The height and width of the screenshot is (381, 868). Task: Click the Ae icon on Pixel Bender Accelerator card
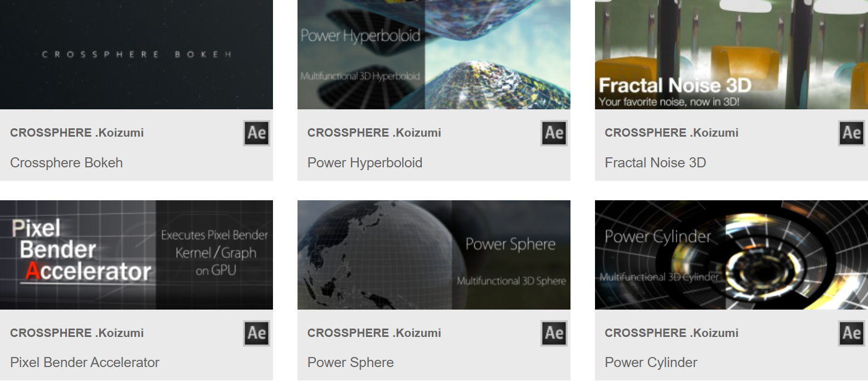(x=256, y=333)
